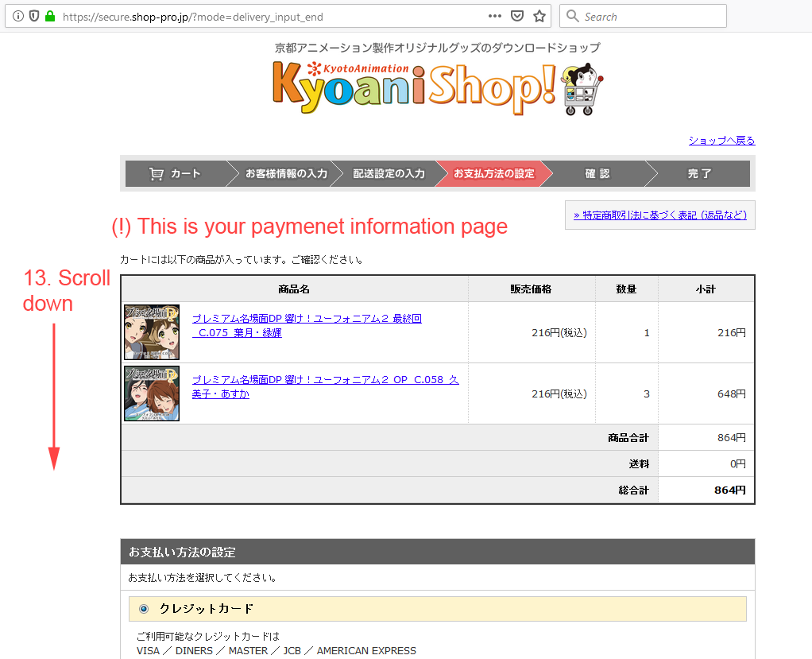Click the thumbnail of the C.075 product

click(x=152, y=332)
